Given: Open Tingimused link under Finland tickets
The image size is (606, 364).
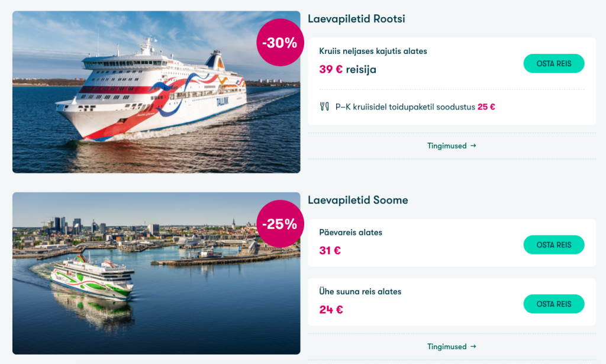Looking at the screenshot, I should tap(447, 347).
